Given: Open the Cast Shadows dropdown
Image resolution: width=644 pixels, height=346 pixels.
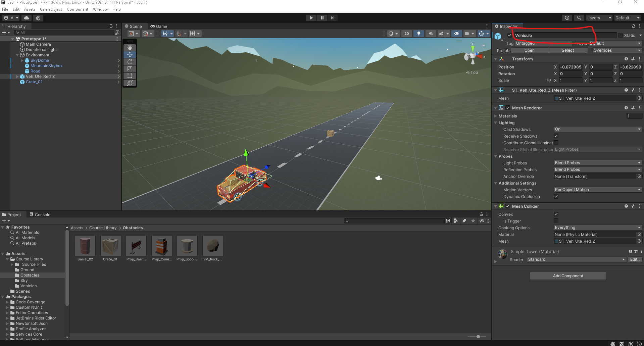Looking at the screenshot, I should click(597, 129).
